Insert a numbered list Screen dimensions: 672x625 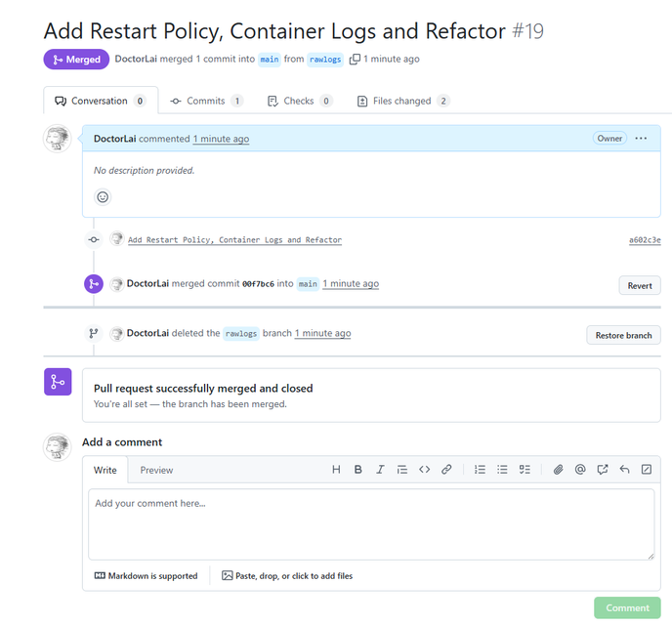tap(480, 470)
